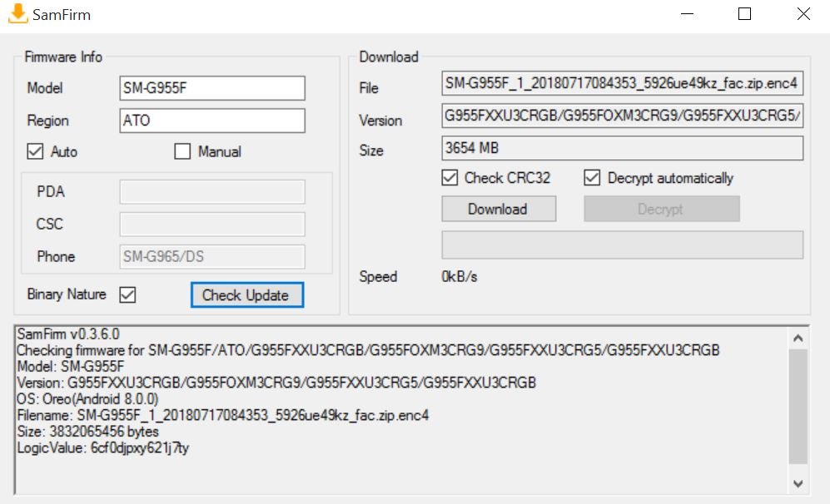
Task: Click the 'LogicValue: 6cf0djpxy621j7ty' log line
Action: coord(102,448)
